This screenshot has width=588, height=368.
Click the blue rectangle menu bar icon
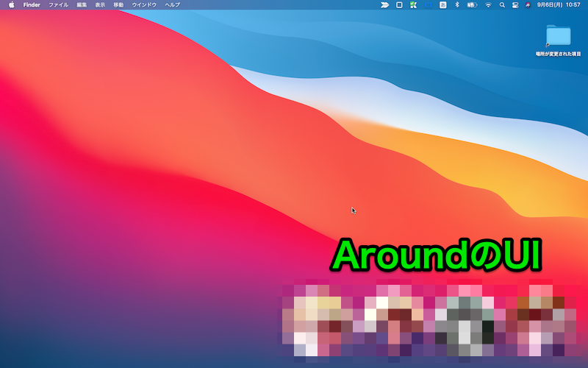(429, 5)
